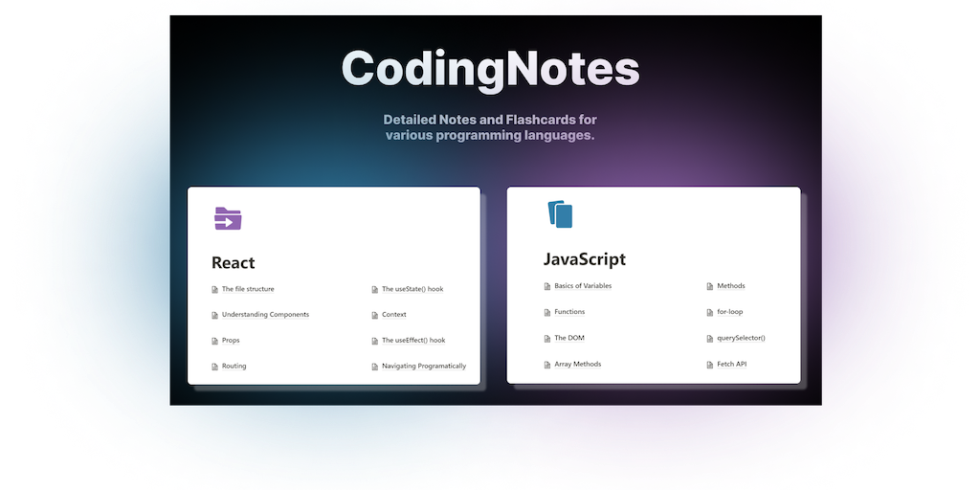The height and width of the screenshot is (490, 980).
Task: Click the page icon beside "Basics of Variables"
Action: click(547, 286)
